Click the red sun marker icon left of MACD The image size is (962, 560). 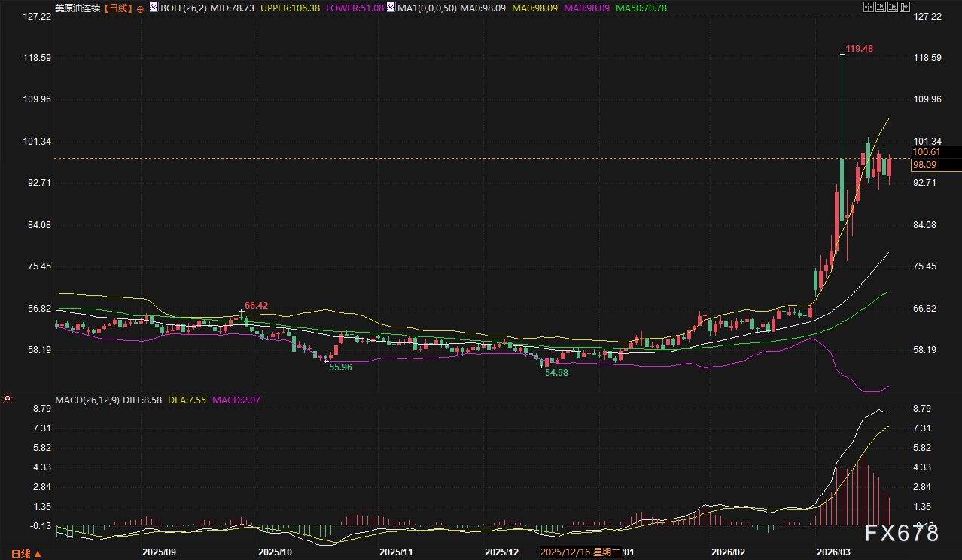[x=8, y=397]
